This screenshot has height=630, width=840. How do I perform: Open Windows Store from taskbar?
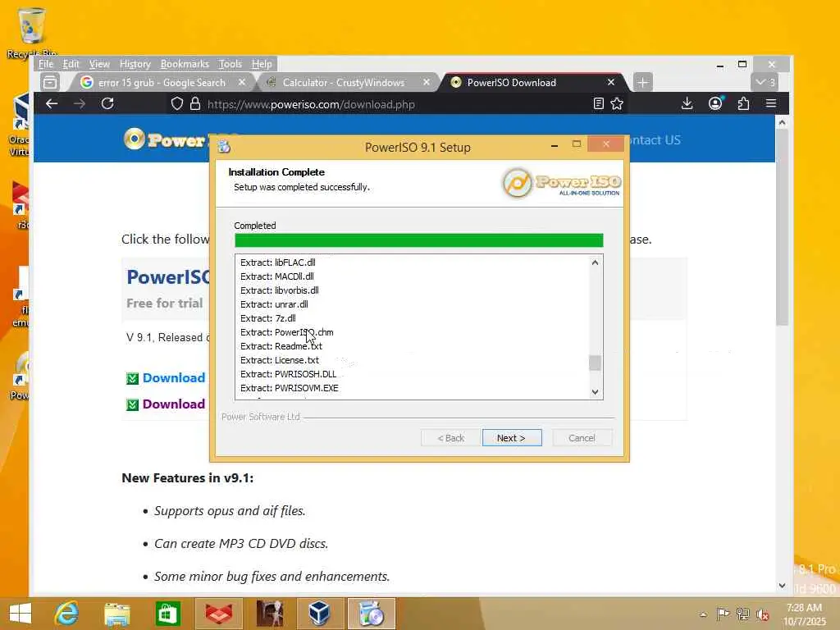167,614
